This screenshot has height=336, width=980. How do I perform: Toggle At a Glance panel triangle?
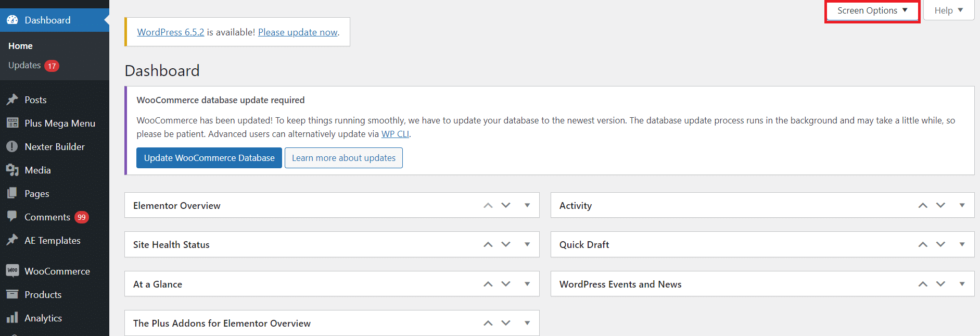527,284
